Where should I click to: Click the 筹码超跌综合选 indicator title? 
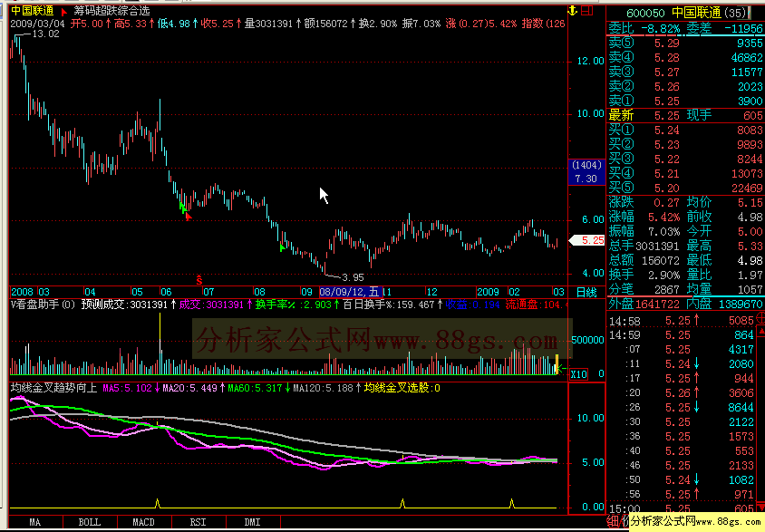pyautogui.click(x=112, y=11)
